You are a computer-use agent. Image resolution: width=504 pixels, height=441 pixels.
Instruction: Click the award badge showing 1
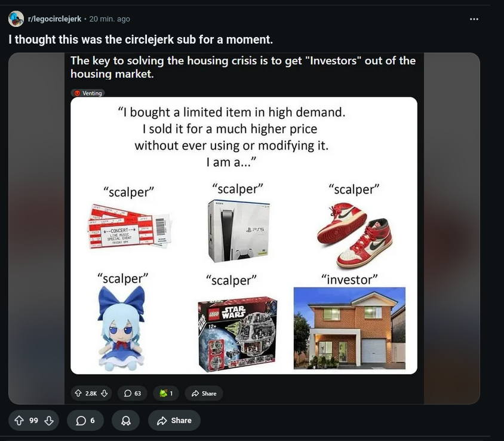(x=166, y=393)
